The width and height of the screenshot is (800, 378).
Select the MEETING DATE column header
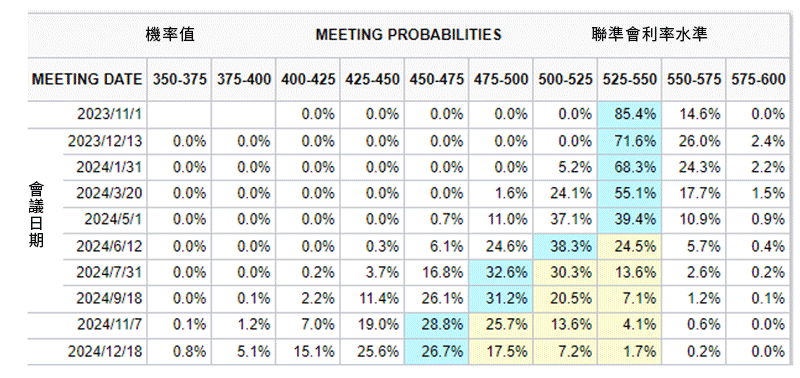[87, 80]
